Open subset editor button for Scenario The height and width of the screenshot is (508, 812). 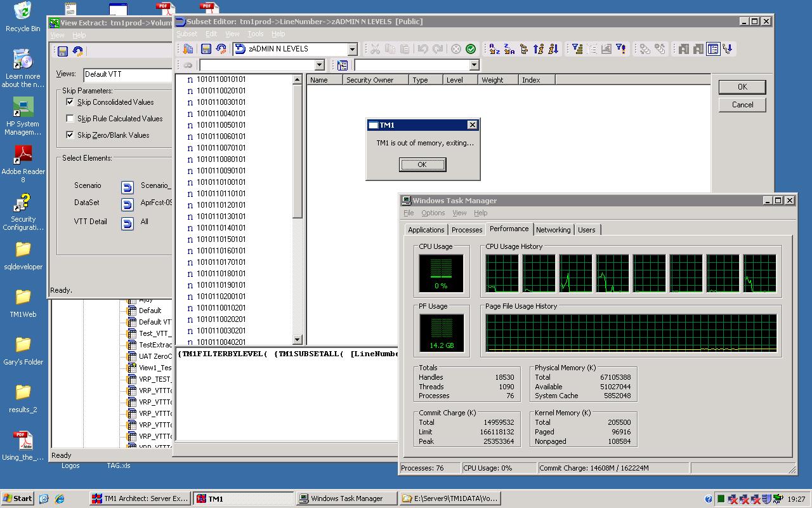(128, 187)
